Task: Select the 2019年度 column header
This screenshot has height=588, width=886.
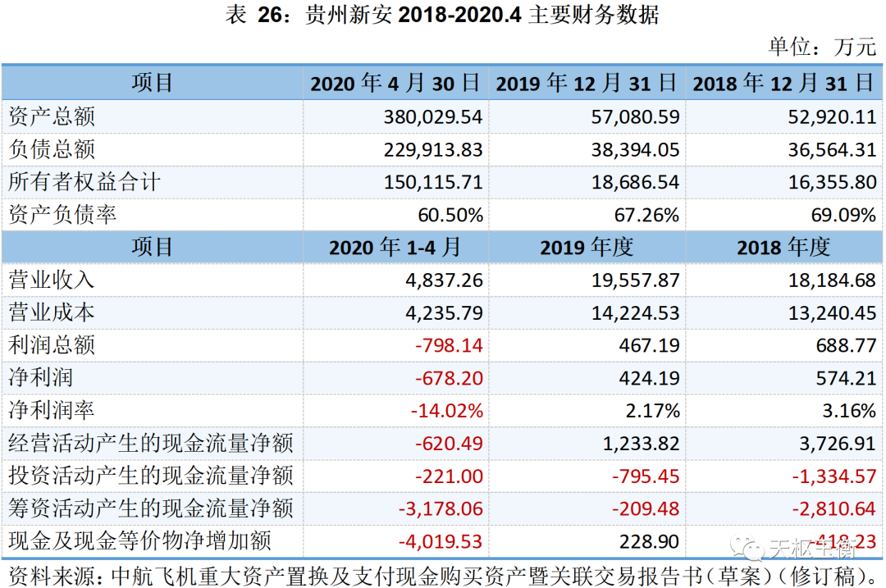Action: (x=587, y=247)
